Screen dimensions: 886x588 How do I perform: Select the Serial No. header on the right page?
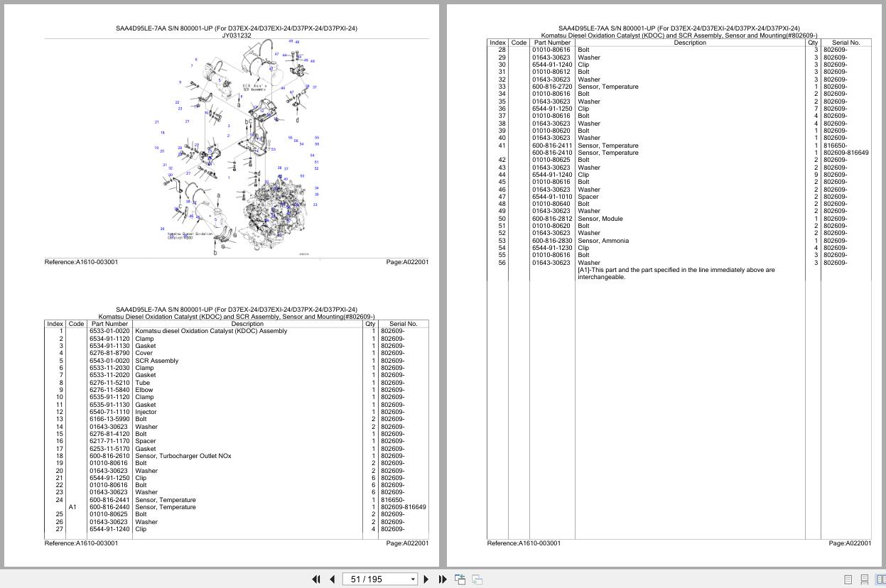(x=846, y=43)
